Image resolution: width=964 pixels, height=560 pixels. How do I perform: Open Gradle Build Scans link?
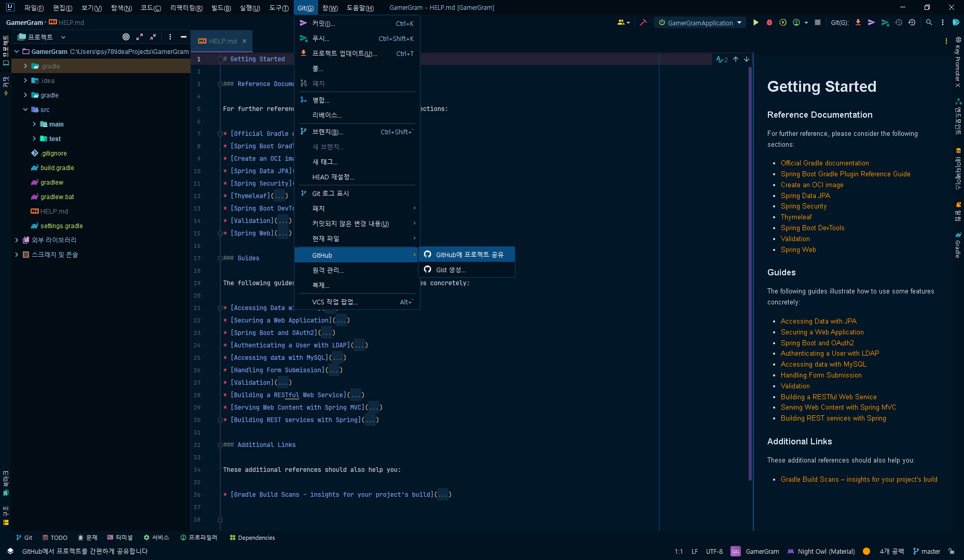pos(859,479)
